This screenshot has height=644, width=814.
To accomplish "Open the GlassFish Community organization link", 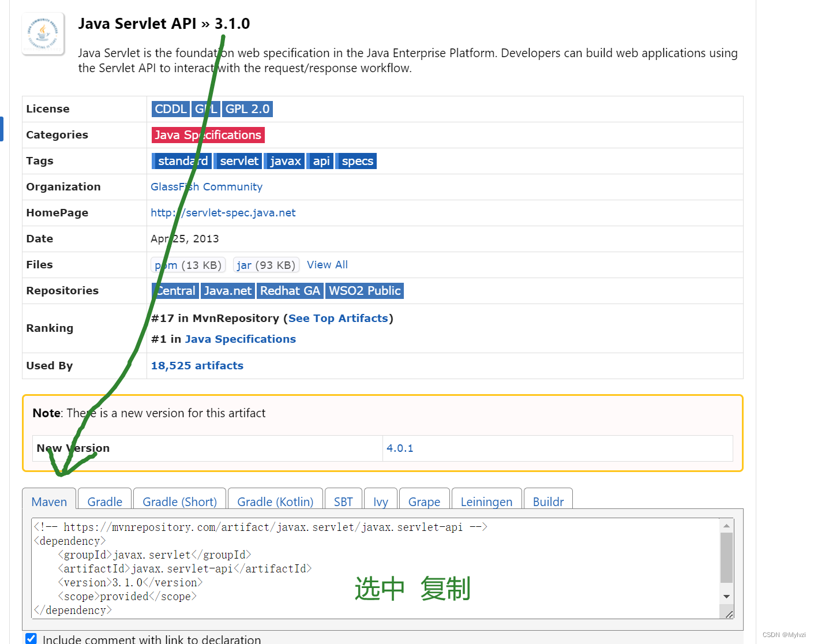I will click(x=207, y=187).
